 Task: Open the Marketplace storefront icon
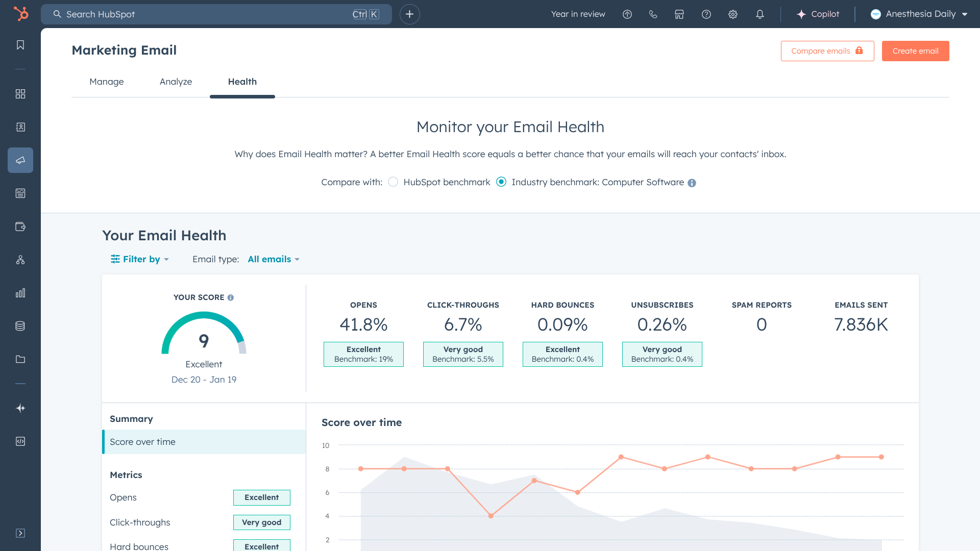(679, 14)
